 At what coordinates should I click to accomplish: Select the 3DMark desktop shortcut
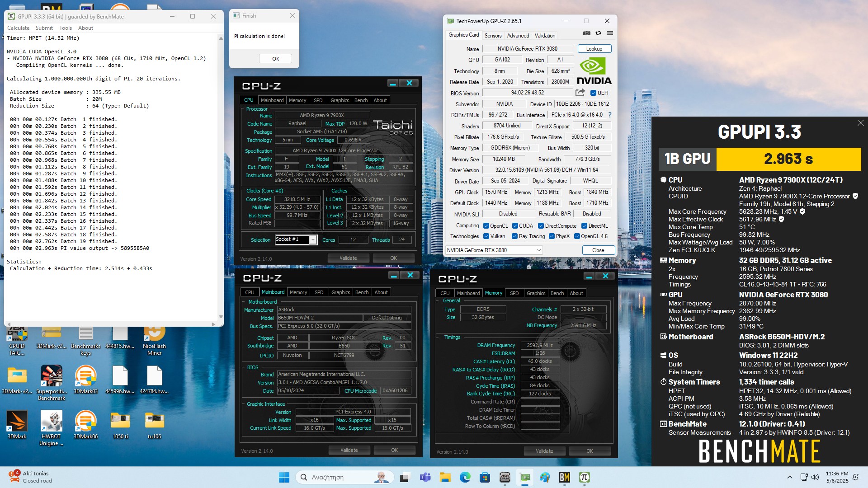17,425
